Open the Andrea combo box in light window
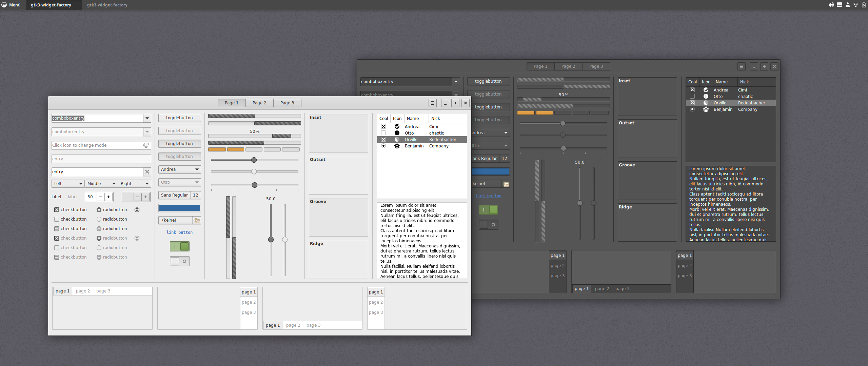Image resolution: width=868 pixels, height=366 pixels. tap(180, 169)
